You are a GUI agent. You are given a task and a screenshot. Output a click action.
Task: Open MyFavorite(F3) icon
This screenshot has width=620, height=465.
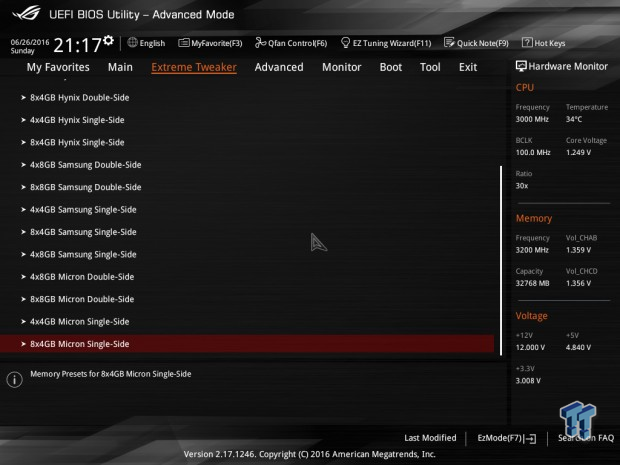(x=183, y=43)
